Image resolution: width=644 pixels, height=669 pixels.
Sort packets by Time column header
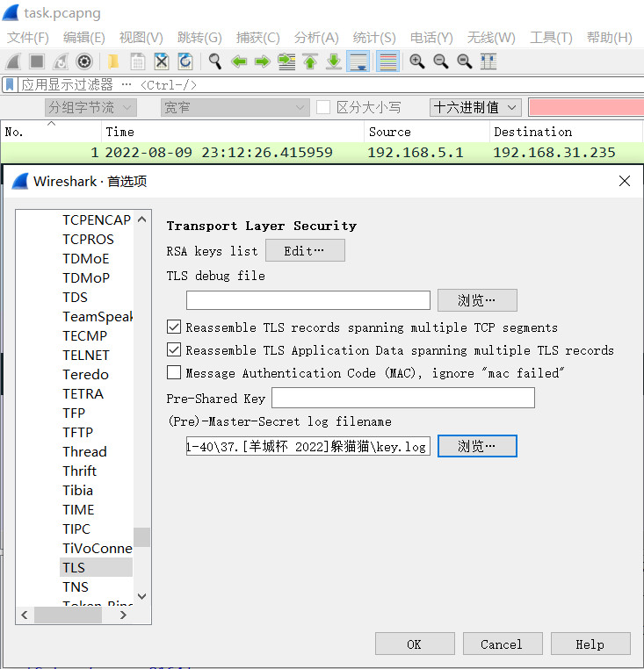click(x=232, y=132)
